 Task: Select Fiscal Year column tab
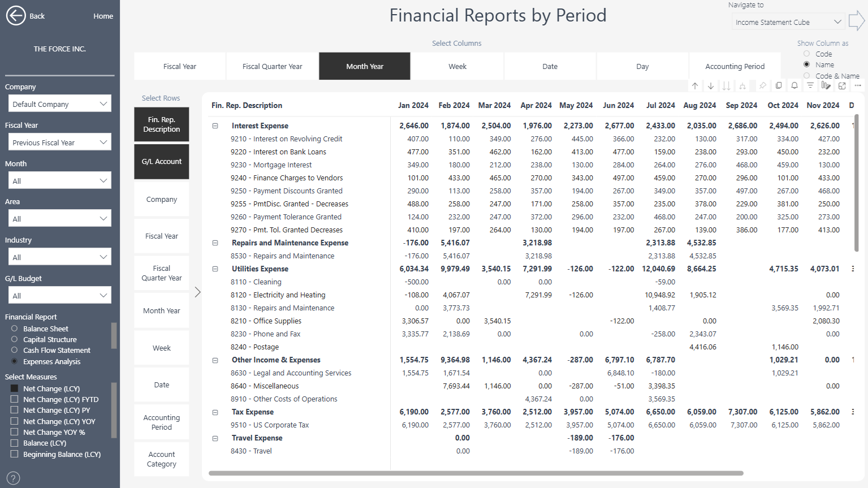(180, 66)
